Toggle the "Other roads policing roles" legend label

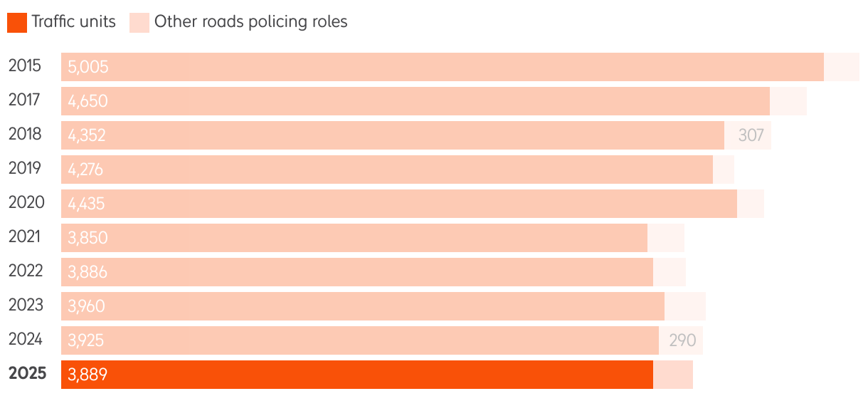pos(250,22)
